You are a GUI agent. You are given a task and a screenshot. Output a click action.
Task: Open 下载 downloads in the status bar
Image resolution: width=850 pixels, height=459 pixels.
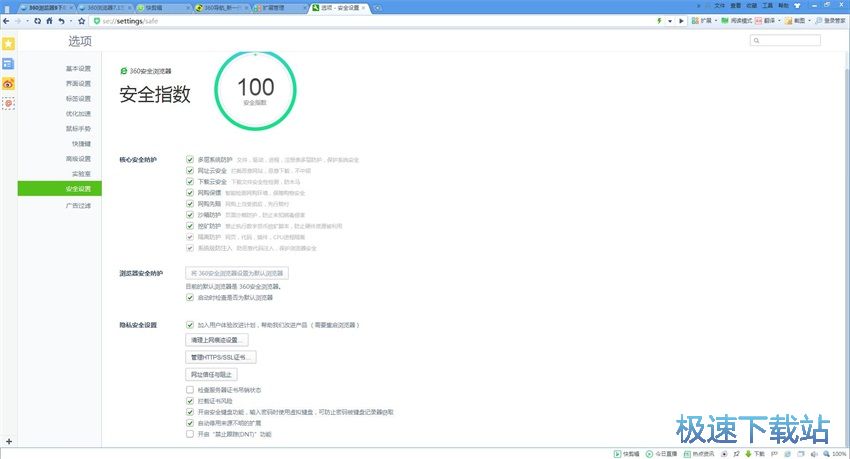(755, 454)
